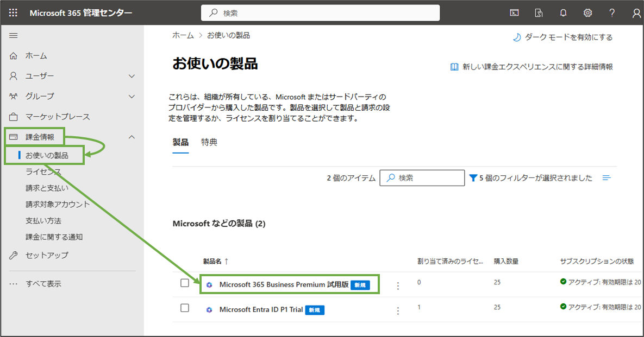644x337 pixels.
Task: Open more actions for Microsoft Entra ID P1 Trial
Action: pyautogui.click(x=398, y=311)
